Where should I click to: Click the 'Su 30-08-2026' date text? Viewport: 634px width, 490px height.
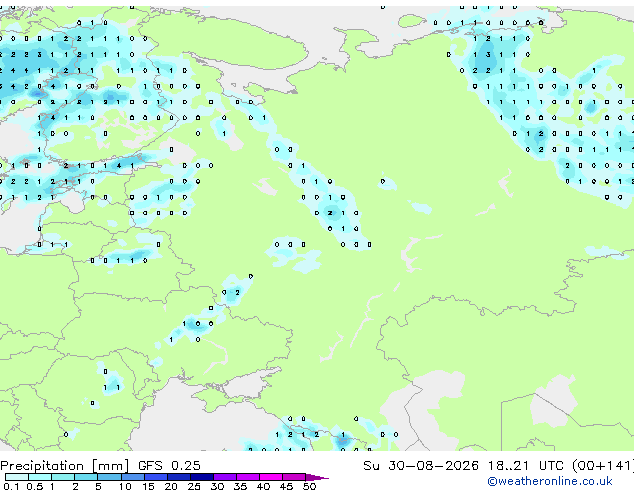[421, 466]
